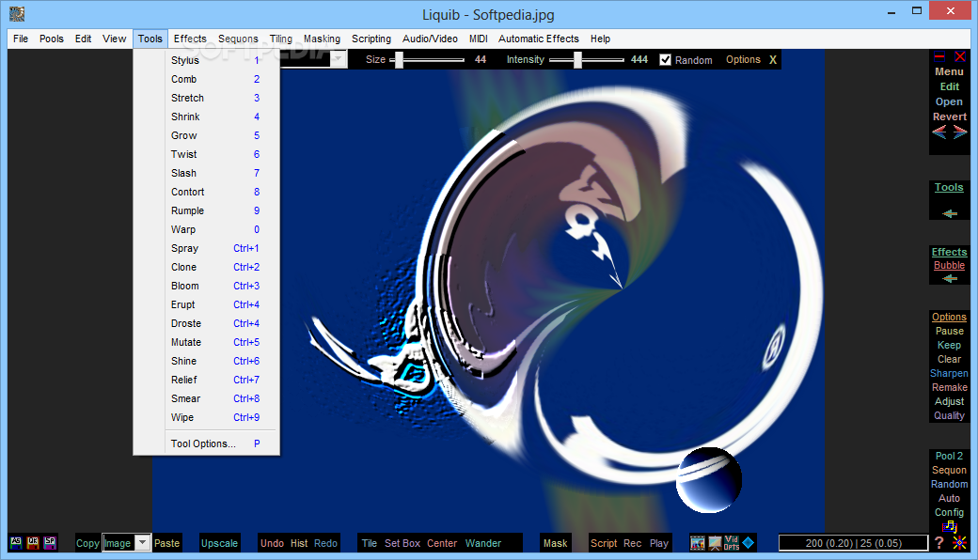
Task: Click the Play script button
Action: [x=658, y=543]
